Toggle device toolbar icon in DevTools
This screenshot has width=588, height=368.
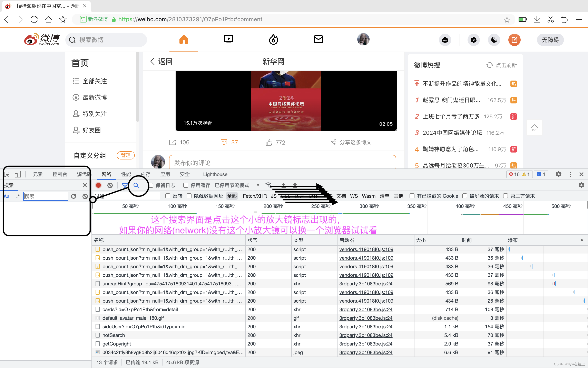coord(18,174)
